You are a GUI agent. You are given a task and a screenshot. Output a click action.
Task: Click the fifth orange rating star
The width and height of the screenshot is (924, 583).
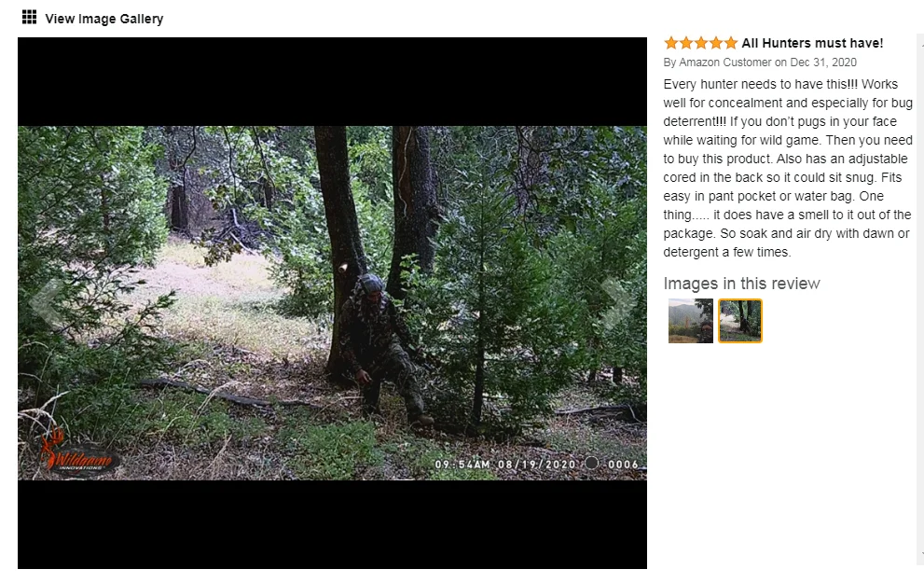coord(731,43)
